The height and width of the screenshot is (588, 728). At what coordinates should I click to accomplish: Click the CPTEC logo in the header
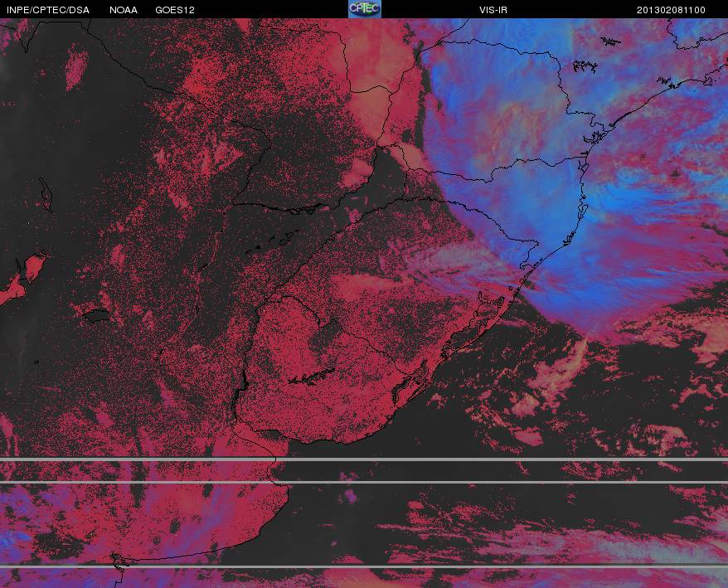365,9
